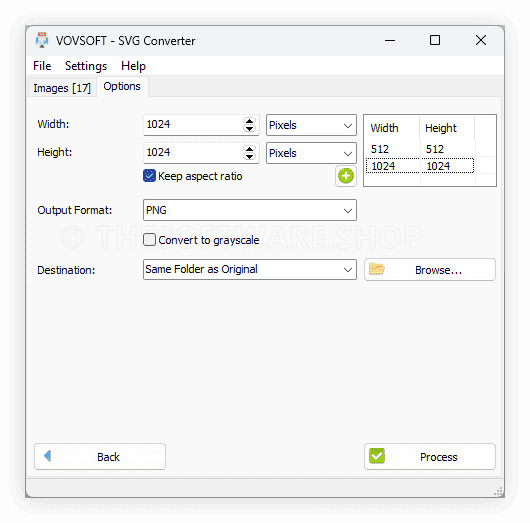Screen dimensions: 530x523
Task: Expand the Output Format PNG dropdown
Action: point(250,210)
